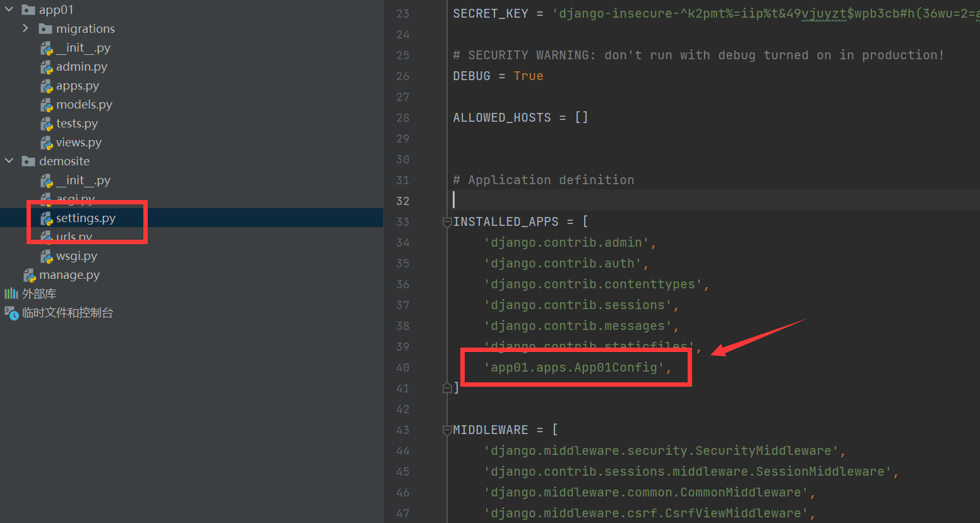Select 外部库 external libraries node

coord(39,293)
